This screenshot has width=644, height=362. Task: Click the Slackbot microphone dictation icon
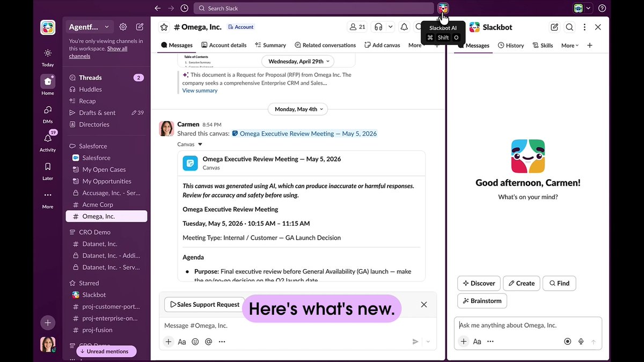pos(581,342)
